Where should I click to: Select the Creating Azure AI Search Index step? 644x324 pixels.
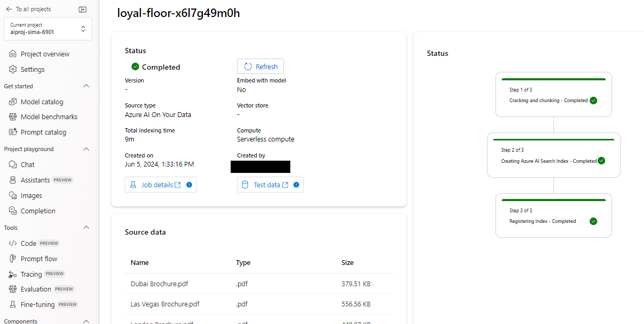[553, 155]
